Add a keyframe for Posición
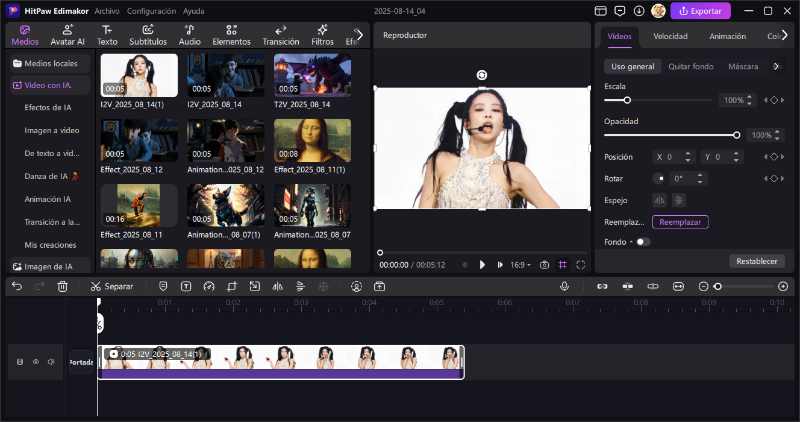 tap(774, 157)
